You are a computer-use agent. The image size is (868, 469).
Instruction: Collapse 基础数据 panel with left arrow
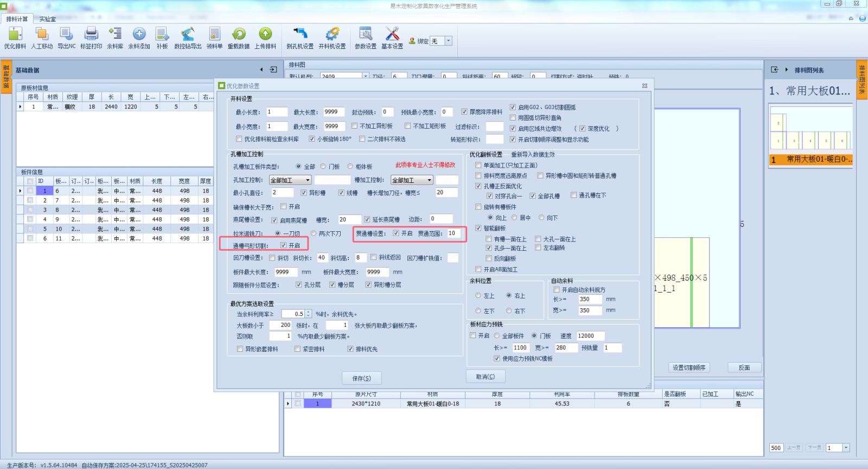click(261, 69)
